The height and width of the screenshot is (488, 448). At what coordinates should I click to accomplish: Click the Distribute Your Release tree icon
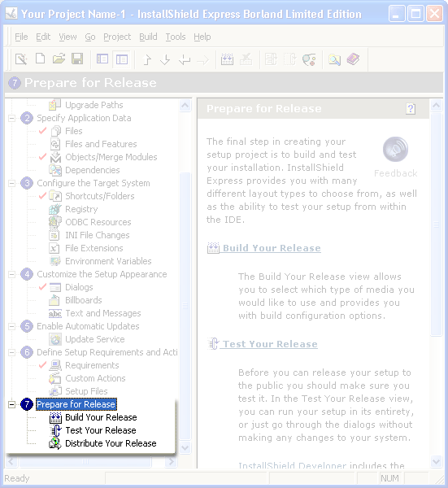pos(55,443)
